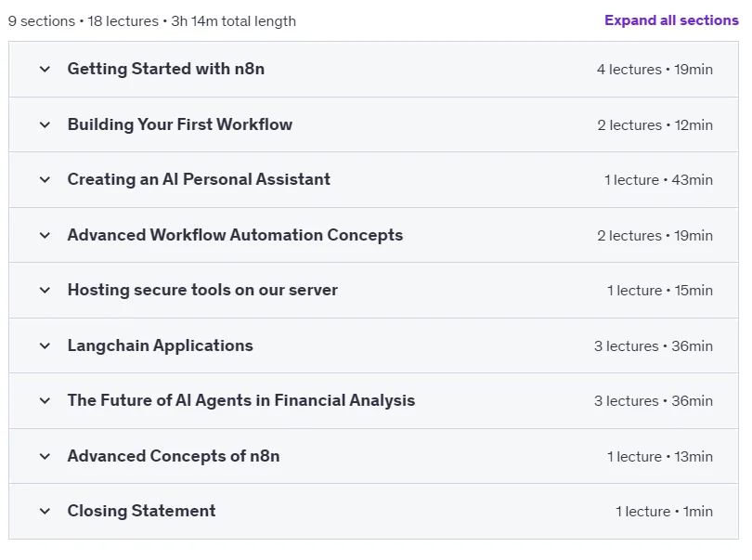This screenshot has height=560, width=752.
Task: Open The Future of AI Agents heading
Action: 241,400
